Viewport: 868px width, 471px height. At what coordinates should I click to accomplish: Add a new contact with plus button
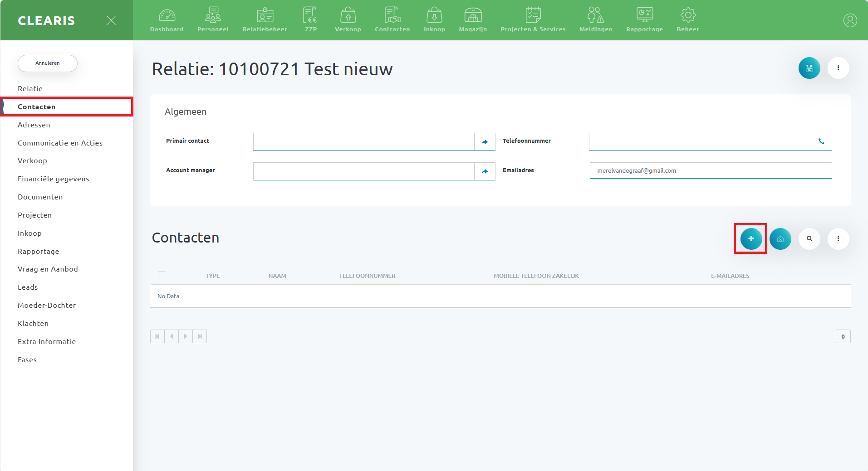(751, 239)
